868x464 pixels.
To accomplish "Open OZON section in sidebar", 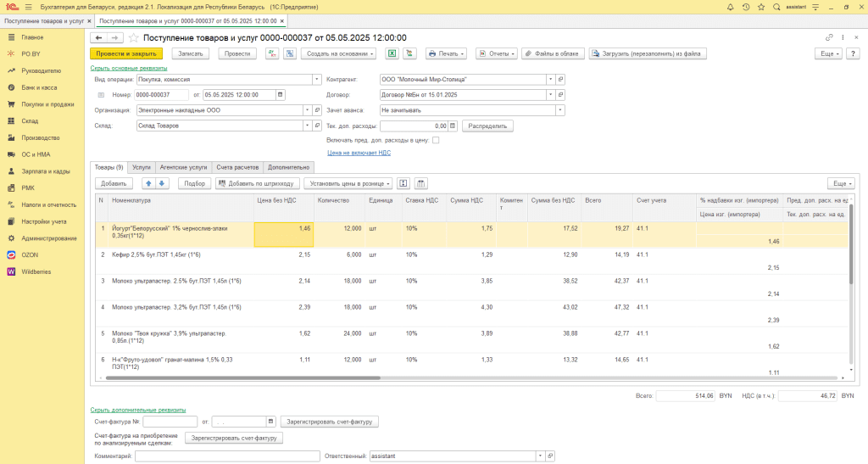I will coord(30,254).
